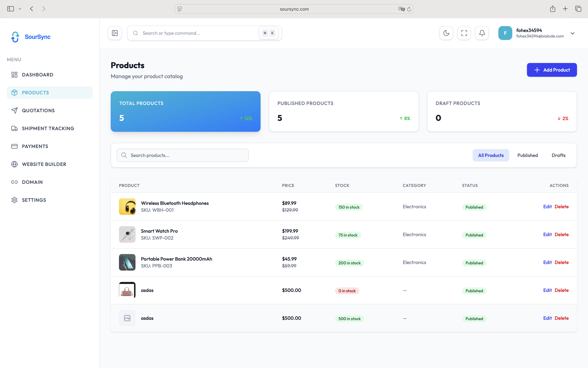Open the Dashboard from the sidebar

(38, 75)
